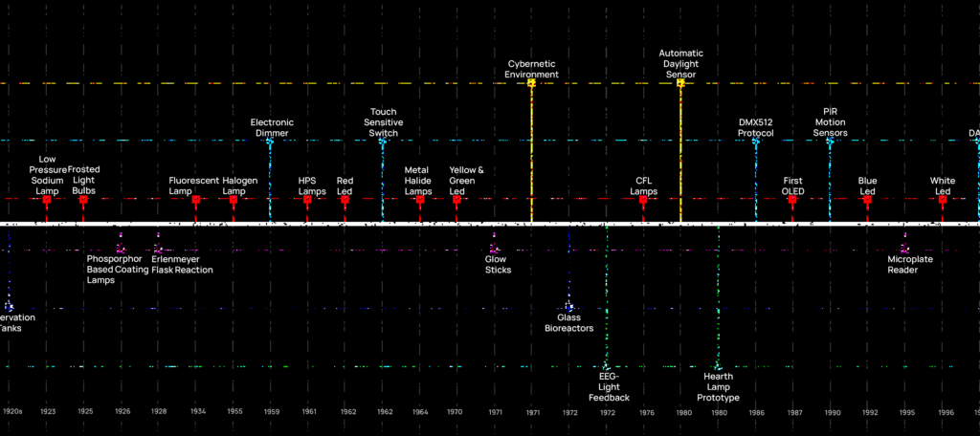Select the yellow Automatic Daylight Sensor marker
This screenshot has width=980, height=436.
coord(680,83)
